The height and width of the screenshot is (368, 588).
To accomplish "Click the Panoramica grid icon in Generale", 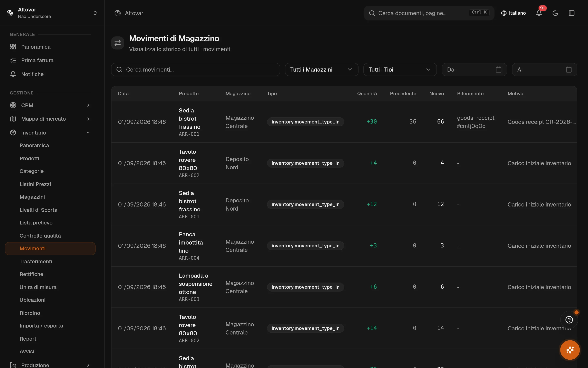I will coord(13,47).
